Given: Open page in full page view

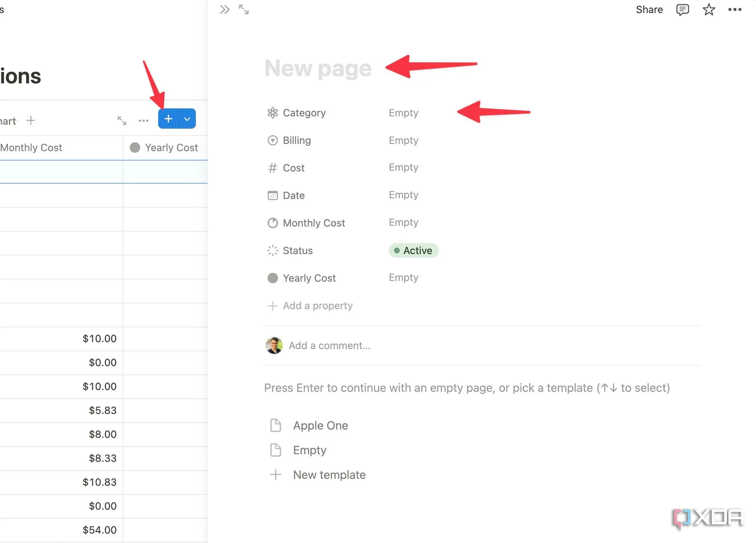Looking at the screenshot, I should coord(244,9).
